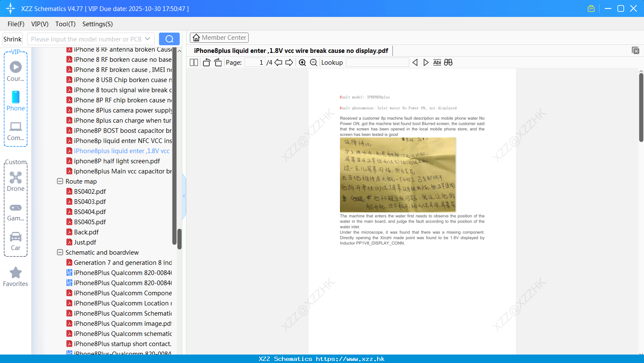The image size is (644, 363).
Task: Close the document tab panel icon
Action: (x=636, y=50)
